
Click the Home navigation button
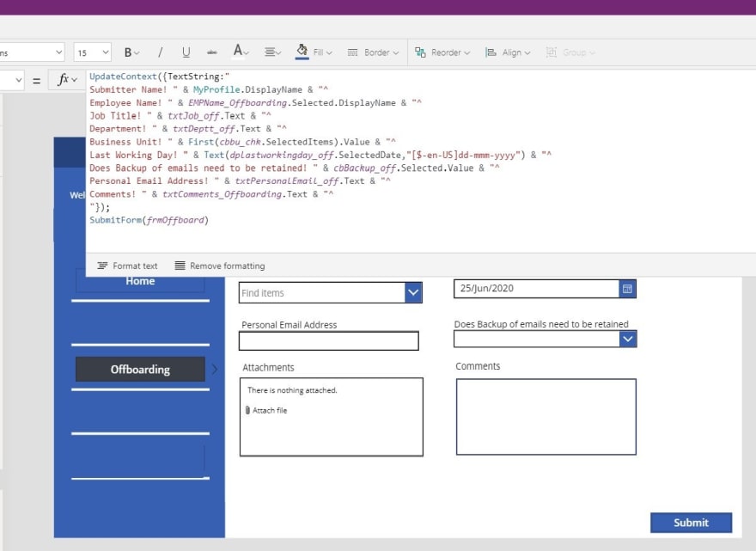coord(140,281)
